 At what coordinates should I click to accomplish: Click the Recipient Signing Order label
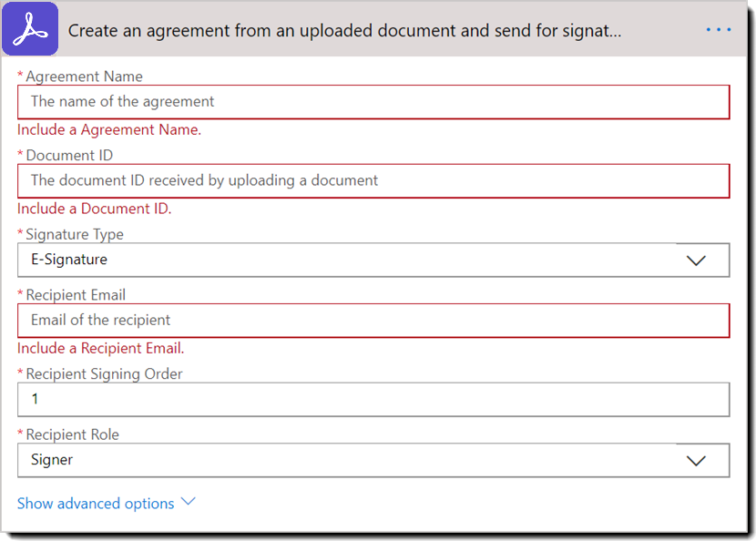coord(104,374)
